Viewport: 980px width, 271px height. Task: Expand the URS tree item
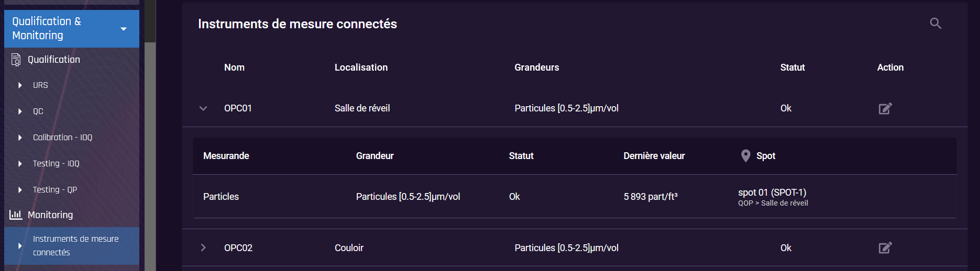click(x=20, y=85)
